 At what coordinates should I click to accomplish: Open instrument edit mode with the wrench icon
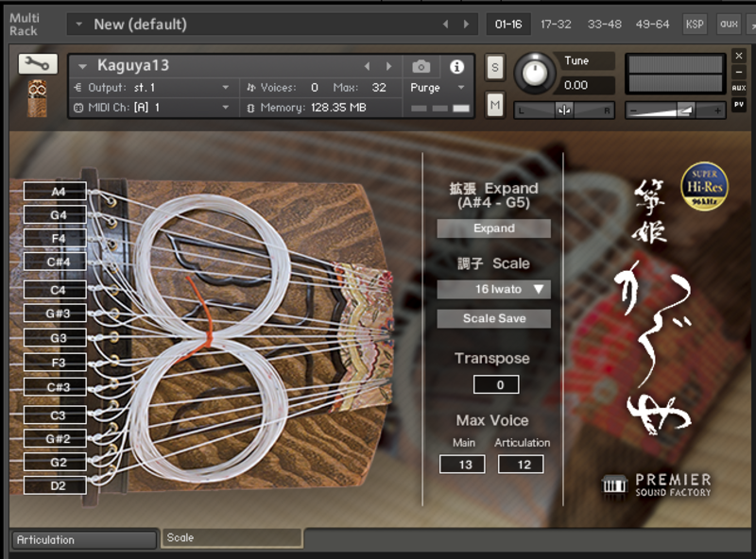pyautogui.click(x=38, y=63)
